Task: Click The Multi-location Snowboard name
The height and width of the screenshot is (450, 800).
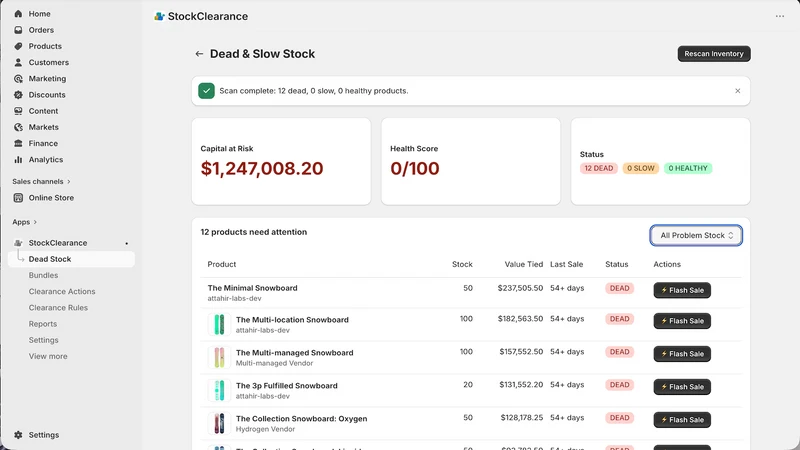Action: tap(292, 320)
